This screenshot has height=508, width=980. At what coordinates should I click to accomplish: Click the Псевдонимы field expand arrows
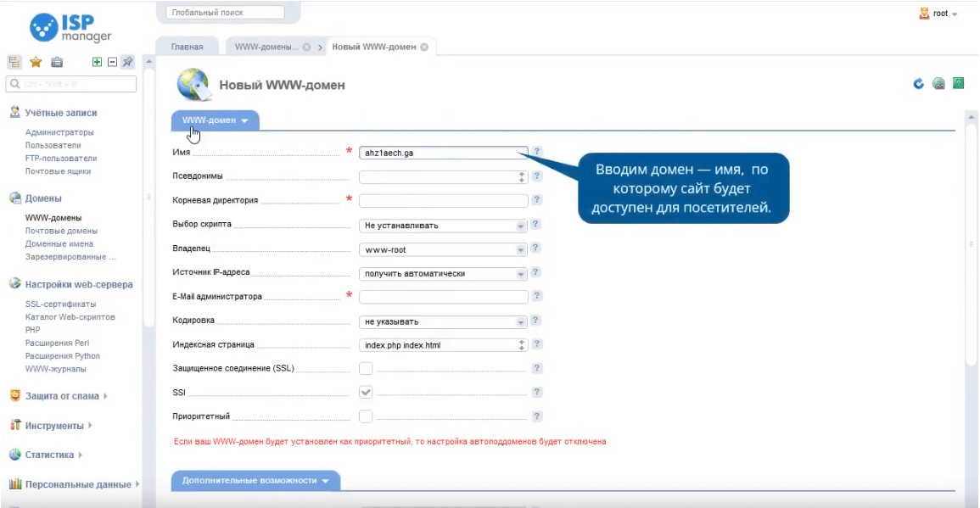pyautogui.click(x=521, y=177)
